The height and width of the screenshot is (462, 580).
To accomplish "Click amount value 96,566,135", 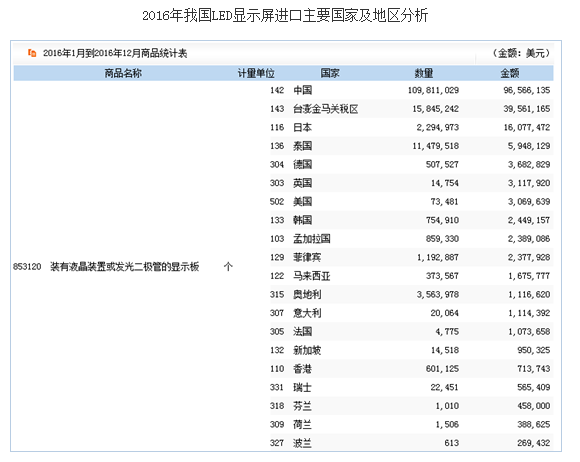I will 527,90.
